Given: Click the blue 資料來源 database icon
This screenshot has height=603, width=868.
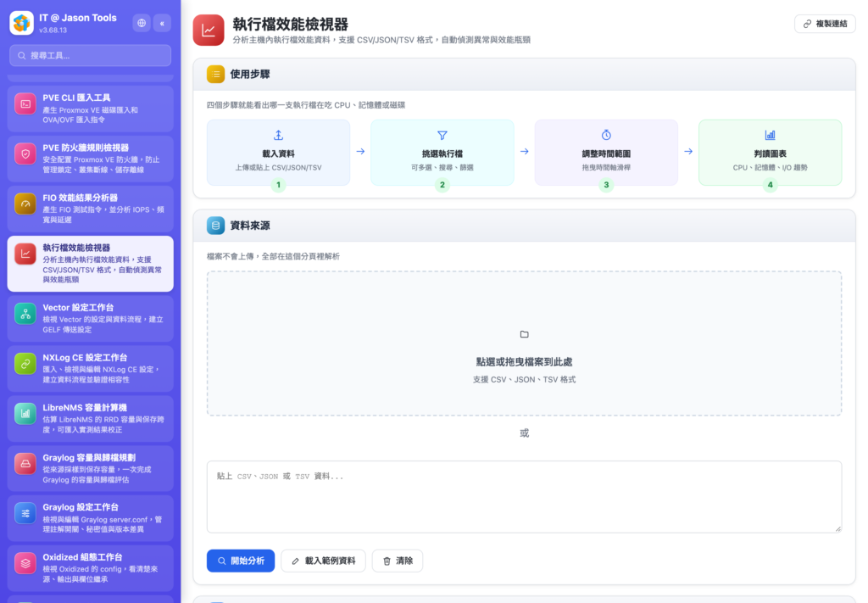Looking at the screenshot, I should 215,226.
